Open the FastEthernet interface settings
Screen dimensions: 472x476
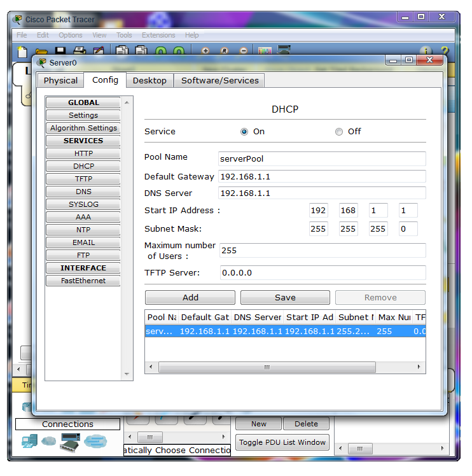coord(83,281)
